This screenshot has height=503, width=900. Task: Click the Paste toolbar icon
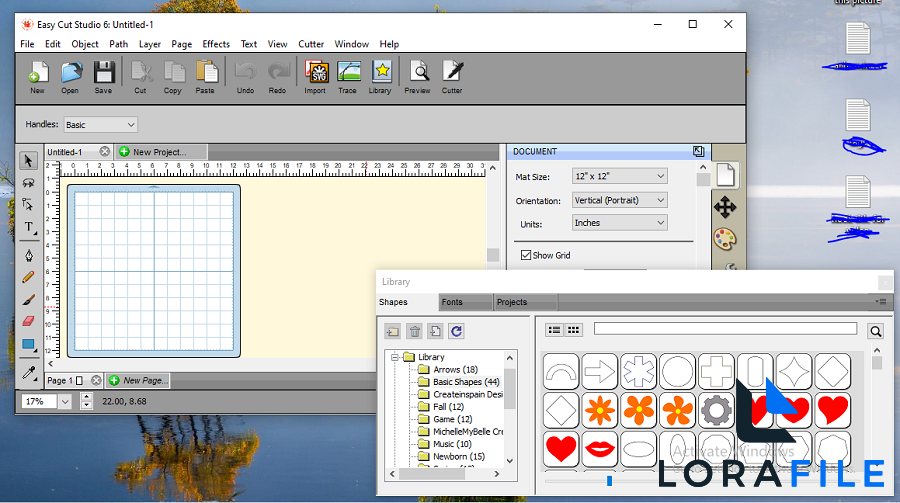[x=205, y=78]
